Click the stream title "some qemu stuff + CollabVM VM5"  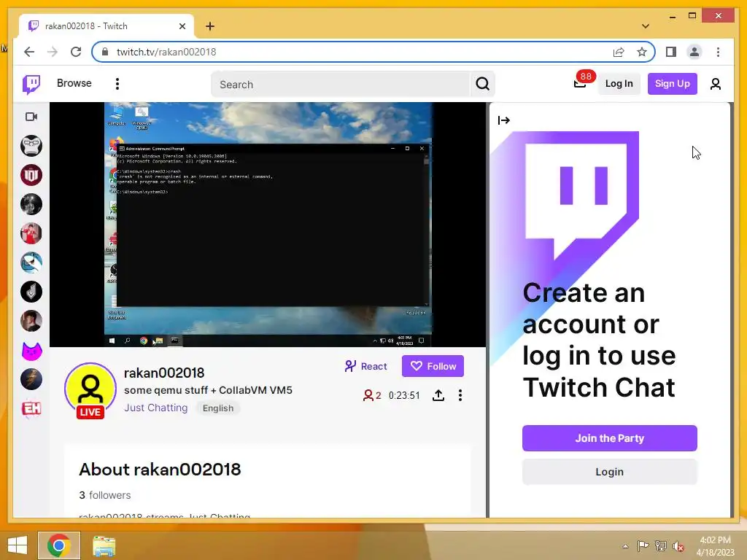[208, 391]
